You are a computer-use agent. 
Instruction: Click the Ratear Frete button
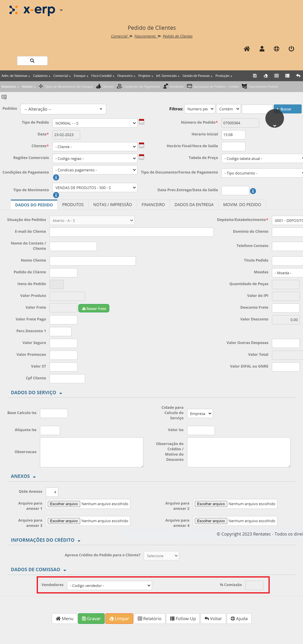[x=94, y=309]
